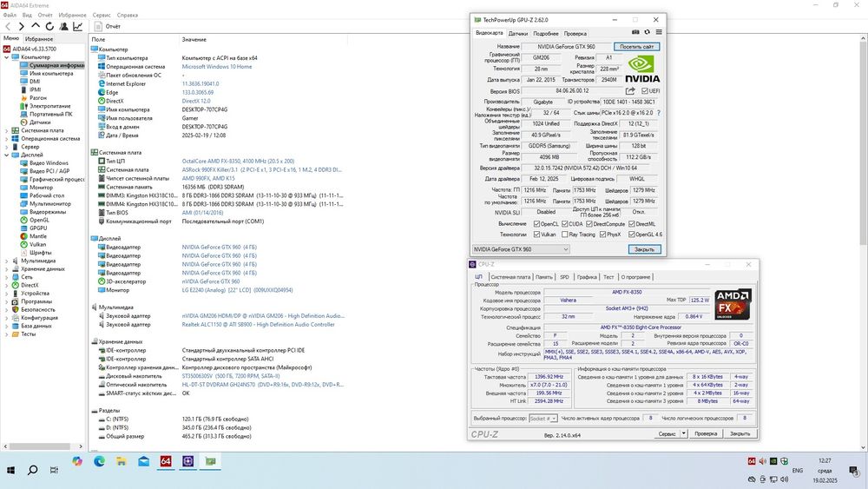Toggle DirectCompute checkbox in GPU-Z
This screenshot has width=868, height=489.
(589, 224)
